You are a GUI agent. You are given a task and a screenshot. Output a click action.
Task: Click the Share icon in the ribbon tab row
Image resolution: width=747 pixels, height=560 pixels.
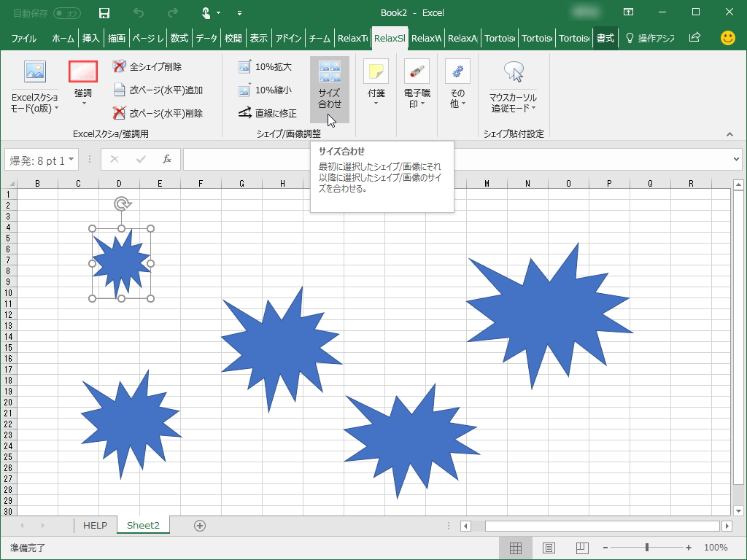pyautogui.click(x=694, y=37)
